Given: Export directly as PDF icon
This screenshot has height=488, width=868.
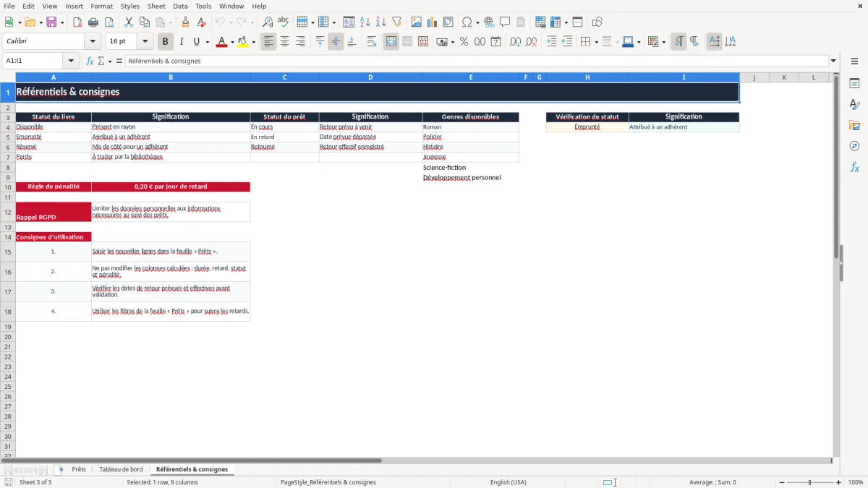Looking at the screenshot, I should coord(77,22).
